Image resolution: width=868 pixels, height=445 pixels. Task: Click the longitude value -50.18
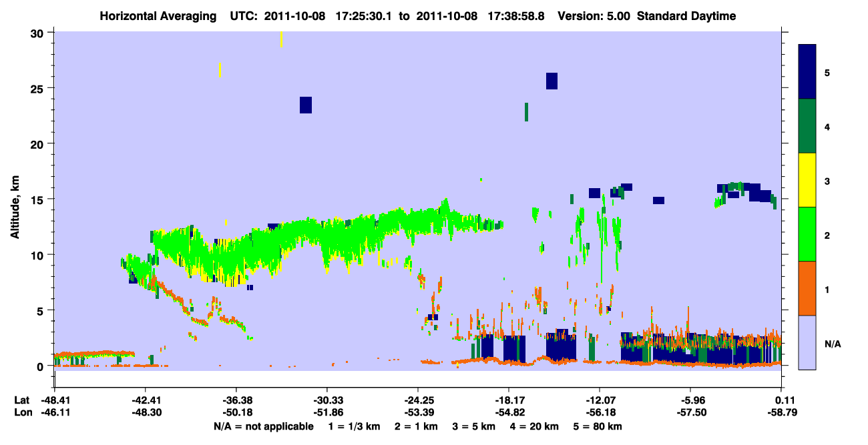236,413
